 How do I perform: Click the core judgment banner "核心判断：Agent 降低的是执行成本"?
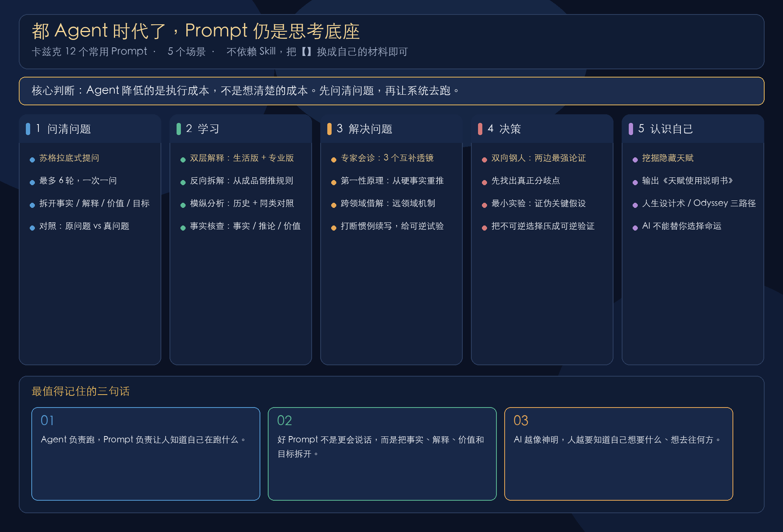(x=391, y=91)
